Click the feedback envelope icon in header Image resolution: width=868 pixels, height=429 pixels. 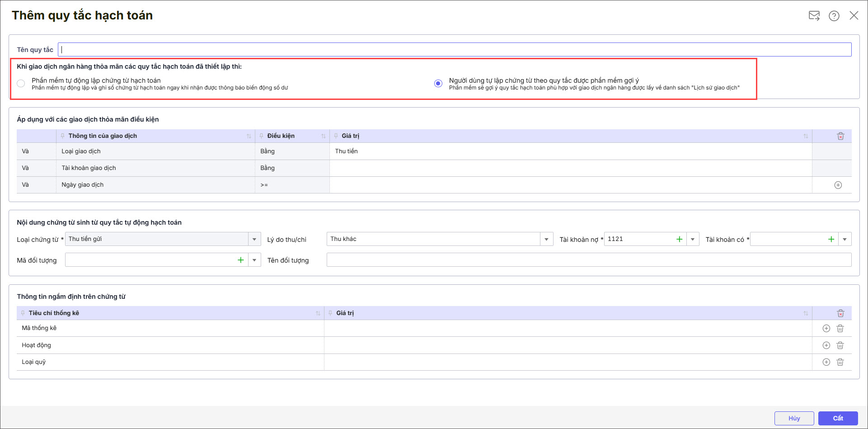coord(814,16)
